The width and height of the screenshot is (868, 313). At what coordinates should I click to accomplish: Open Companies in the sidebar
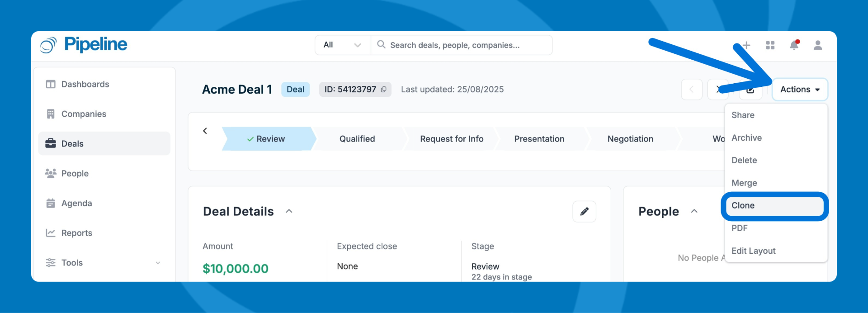tap(84, 114)
